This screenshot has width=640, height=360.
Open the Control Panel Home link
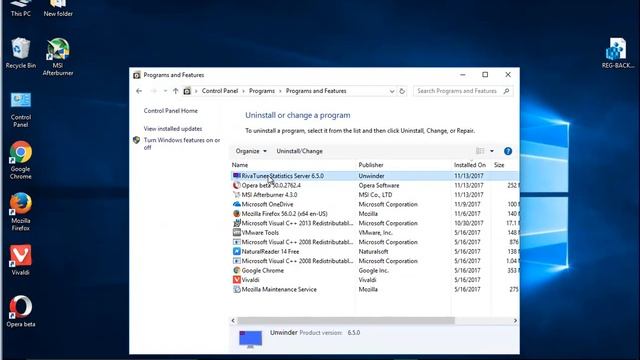171,111
